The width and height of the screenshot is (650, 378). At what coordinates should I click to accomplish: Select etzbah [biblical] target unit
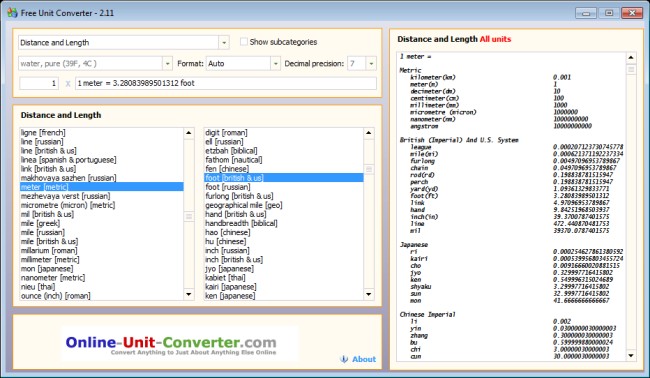(x=284, y=151)
